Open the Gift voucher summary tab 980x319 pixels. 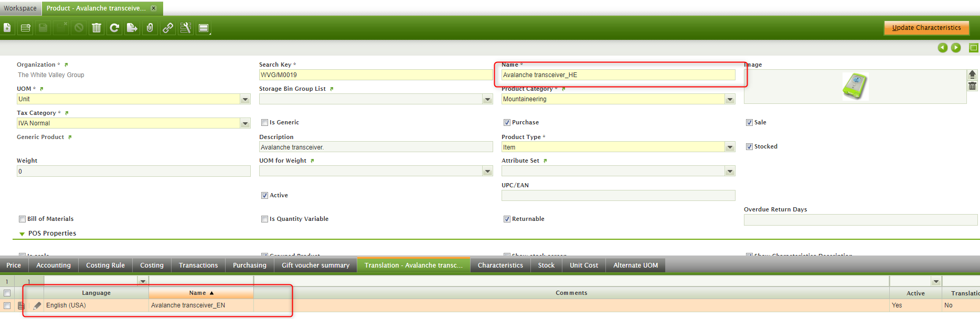pos(315,265)
